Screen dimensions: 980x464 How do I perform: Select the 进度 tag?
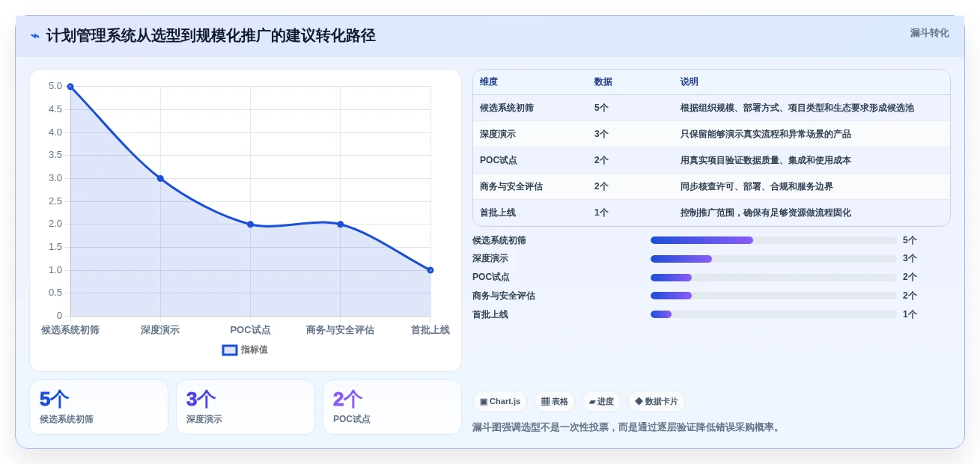pyautogui.click(x=601, y=402)
